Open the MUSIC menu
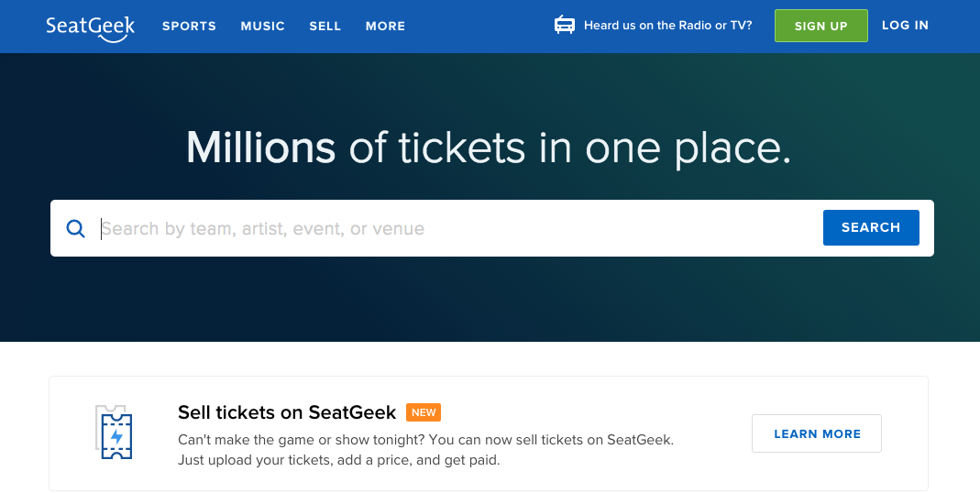 [262, 26]
